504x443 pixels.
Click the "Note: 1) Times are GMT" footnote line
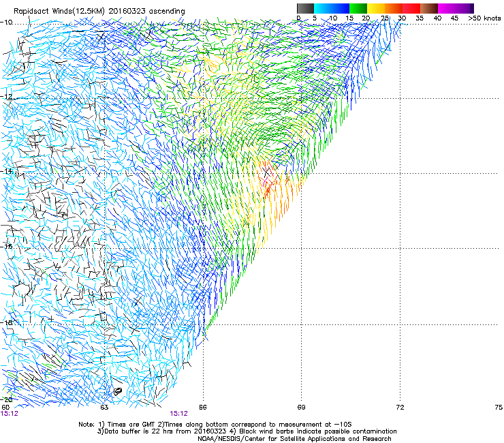215,425
